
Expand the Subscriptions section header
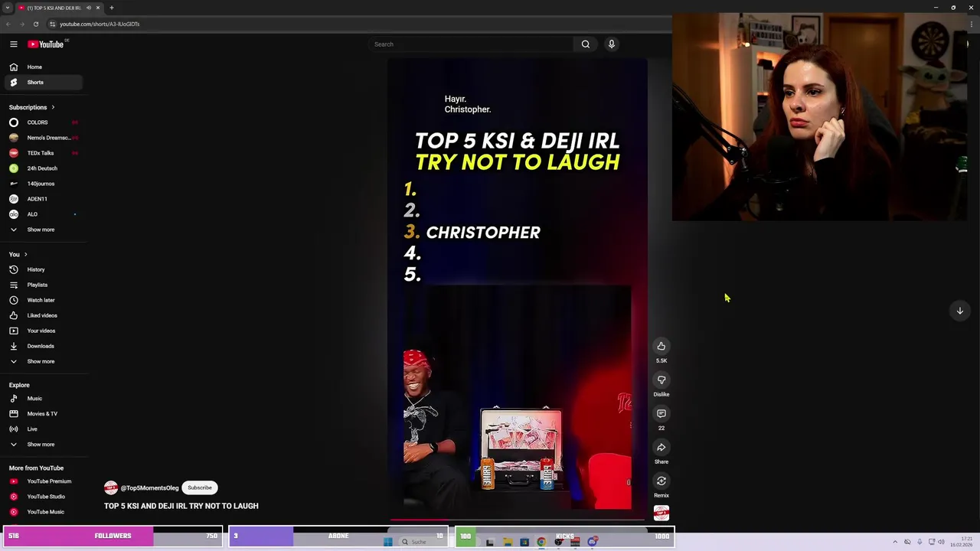point(32,107)
